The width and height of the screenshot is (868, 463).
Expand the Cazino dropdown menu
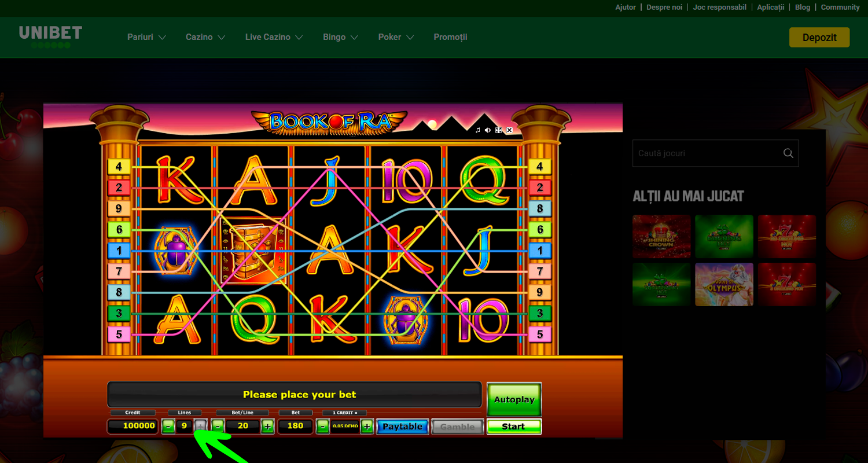tap(205, 37)
